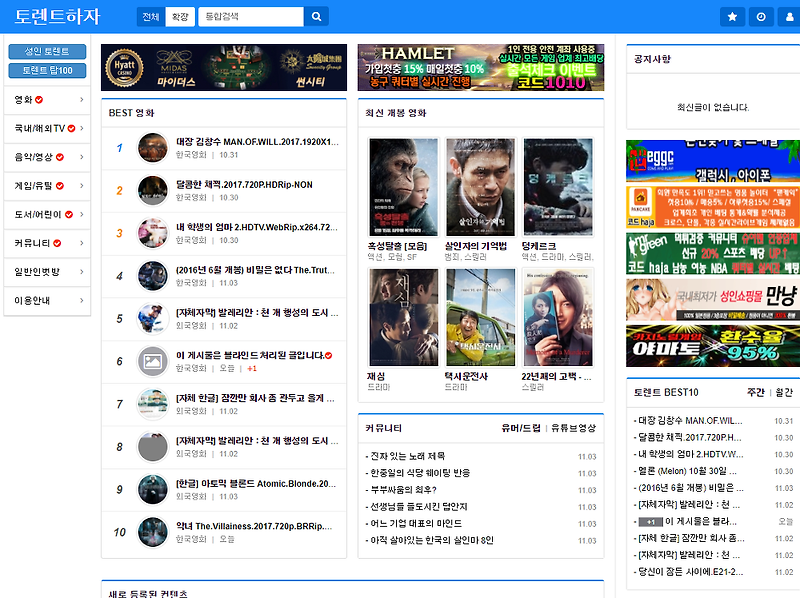Open the 성인 토렌트 button
Screen dimensions: 800x598
point(47,52)
